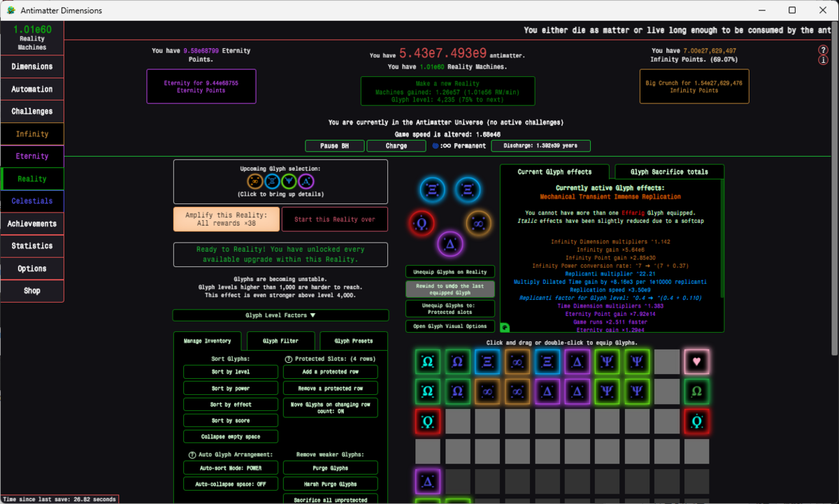The height and width of the screenshot is (504, 839).
Task: Click the first orange Infinity glyph in second inventory row
Action: tap(487, 391)
